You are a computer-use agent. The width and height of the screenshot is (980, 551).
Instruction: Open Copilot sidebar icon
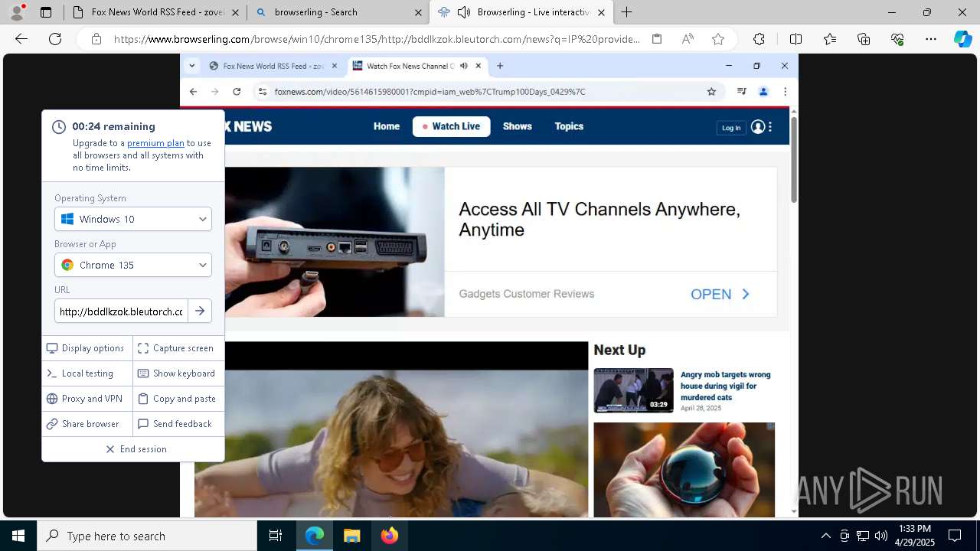(962, 39)
